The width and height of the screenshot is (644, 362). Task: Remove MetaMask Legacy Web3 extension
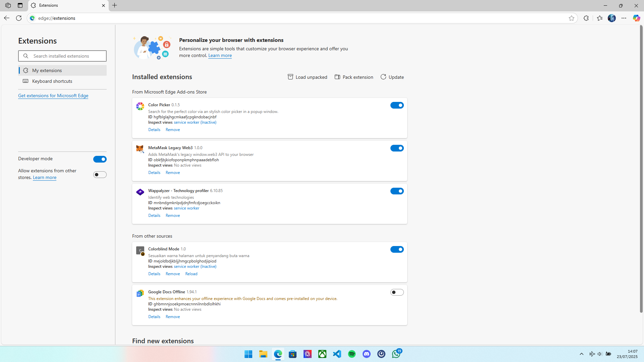tap(173, 173)
